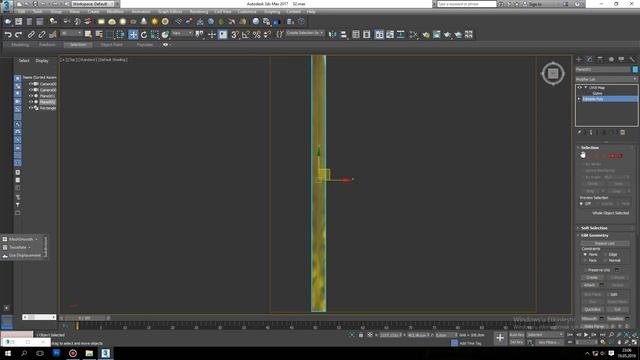Choose the Select Object tool
This screenshot has height=360, width=640.
coord(88,35)
